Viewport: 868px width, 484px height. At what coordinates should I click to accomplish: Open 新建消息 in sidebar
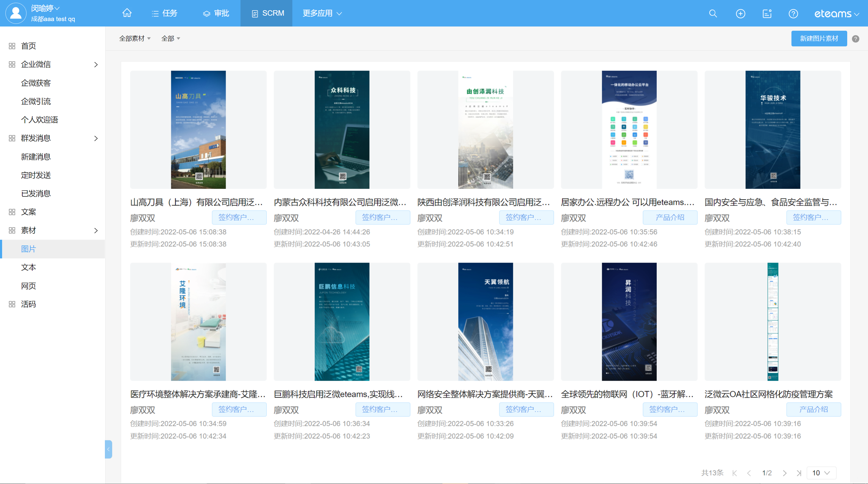[x=36, y=157]
